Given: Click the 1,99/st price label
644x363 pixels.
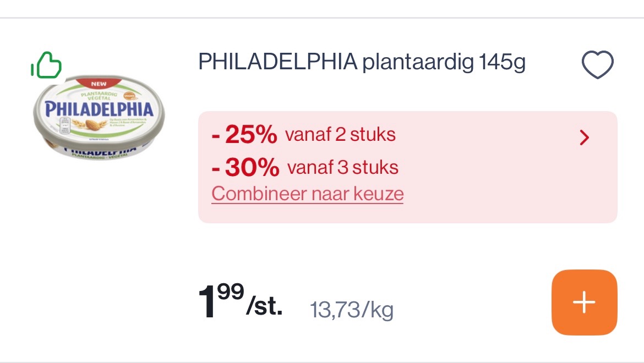Looking at the screenshot, I should click(x=239, y=302).
